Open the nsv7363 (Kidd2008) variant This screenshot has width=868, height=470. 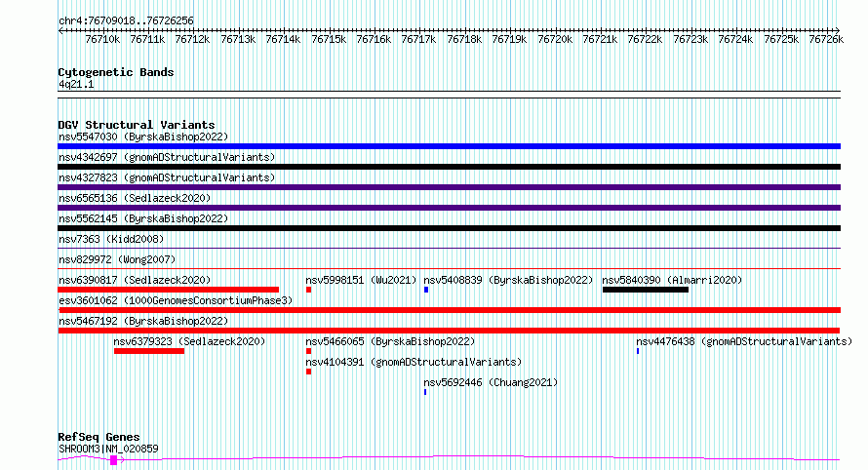(x=111, y=239)
